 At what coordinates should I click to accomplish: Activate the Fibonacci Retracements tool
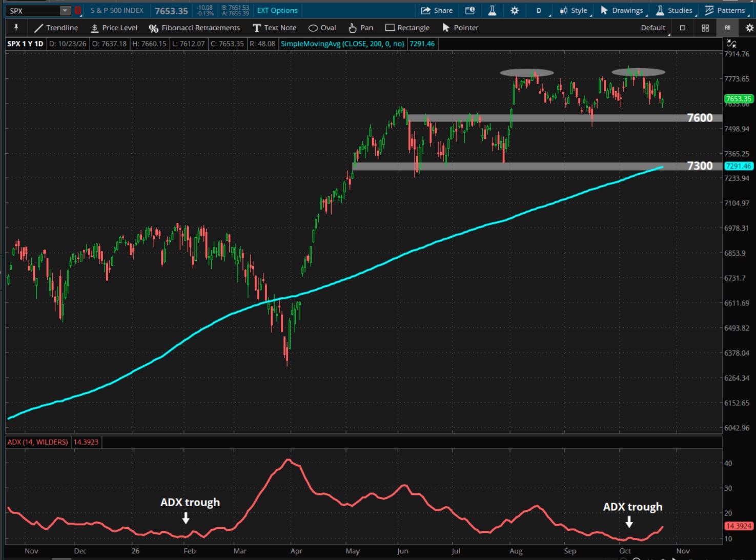[194, 28]
